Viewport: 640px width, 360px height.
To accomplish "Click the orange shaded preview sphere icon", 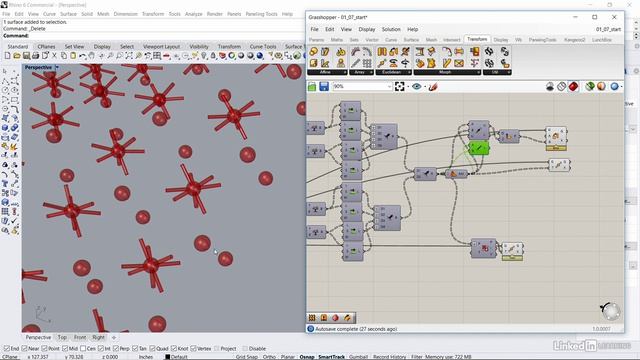I will pos(601,87).
